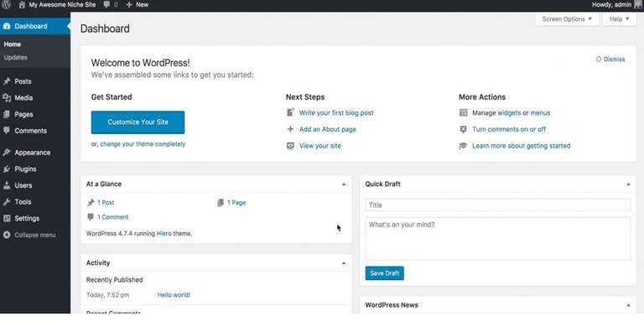Image resolution: width=644 pixels, height=322 pixels.
Task: Go to the Home submenu item
Action: coord(13,44)
